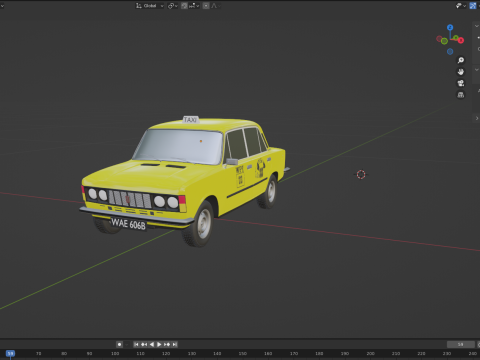The image size is (480, 360).
Task: Click the red X axis on navigation gizmo
Action: coord(461,40)
